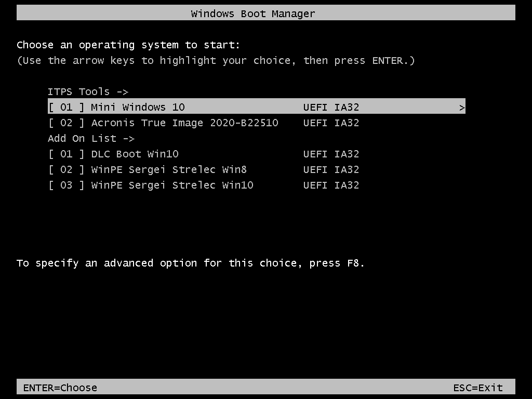Viewport: 532px width, 399px height.
Task: Click the Windows Boot Manager title
Action: coord(253,14)
